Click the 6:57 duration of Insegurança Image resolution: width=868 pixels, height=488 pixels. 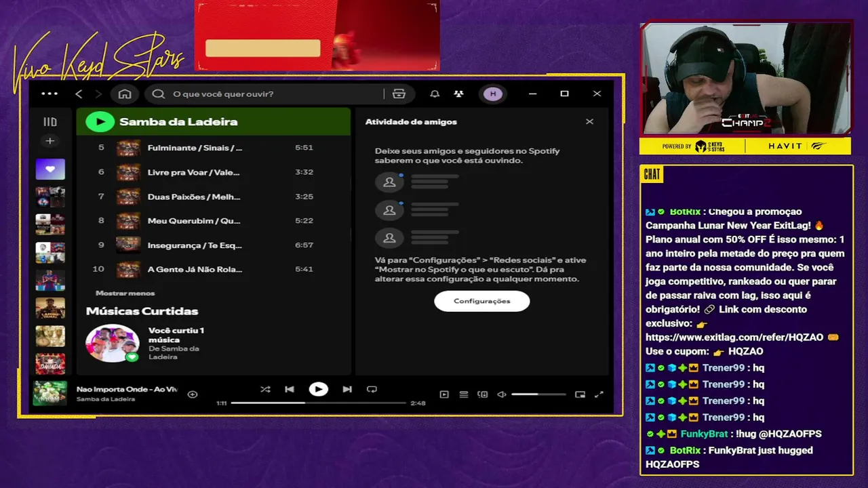pyautogui.click(x=304, y=245)
